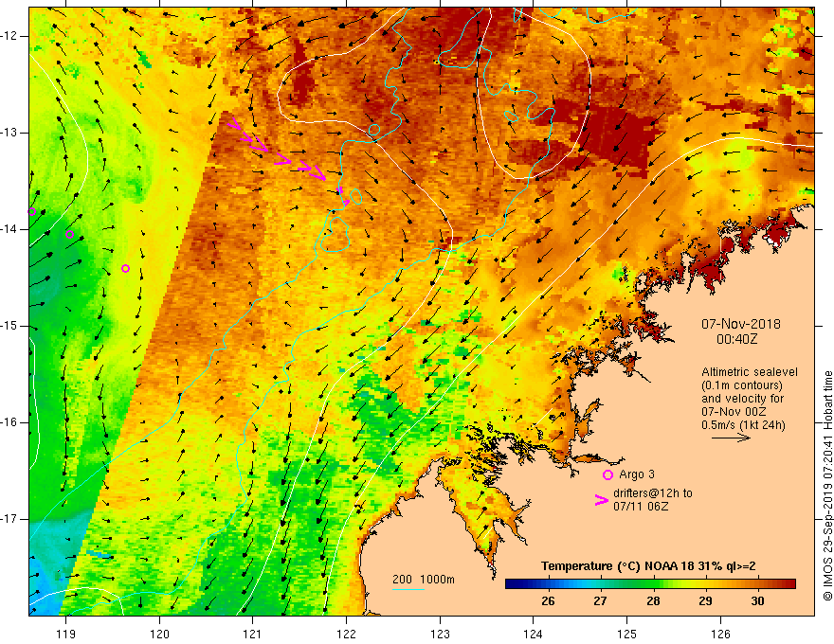Click the latitude axis label -17
The width and height of the screenshot is (834, 644).
pos(10,519)
